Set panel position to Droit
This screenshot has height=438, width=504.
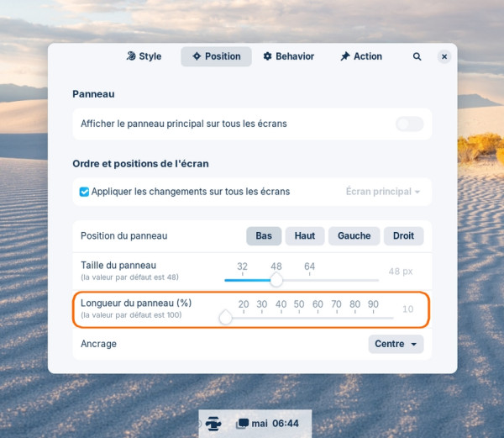(403, 236)
